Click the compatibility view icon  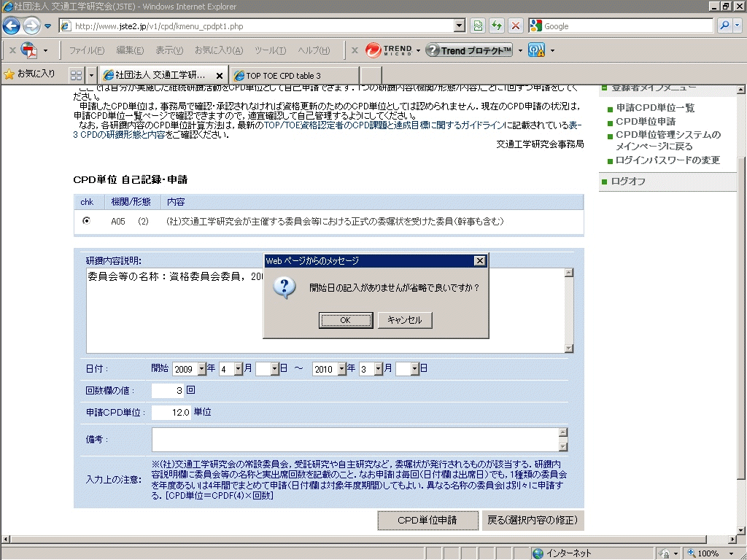(x=478, y=26)
